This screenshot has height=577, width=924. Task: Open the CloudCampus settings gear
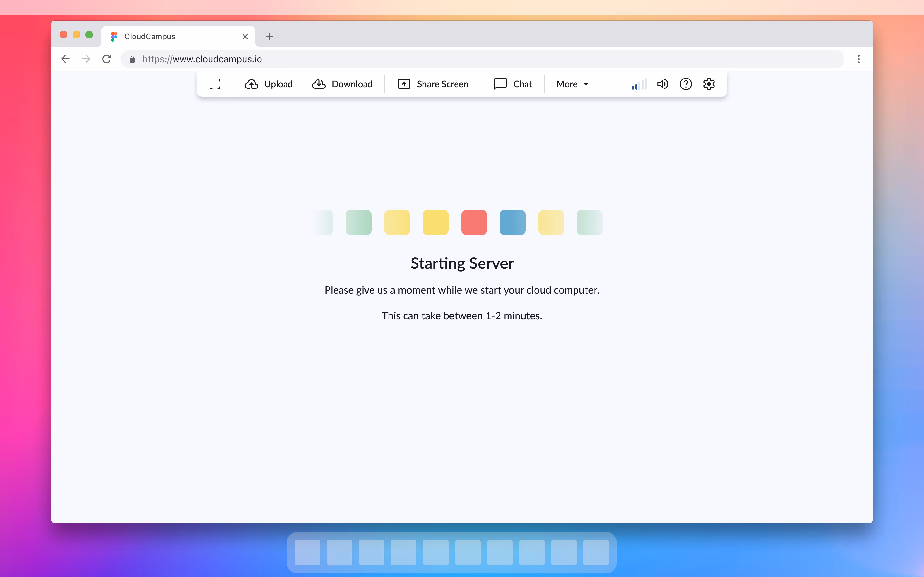point(709,84)
